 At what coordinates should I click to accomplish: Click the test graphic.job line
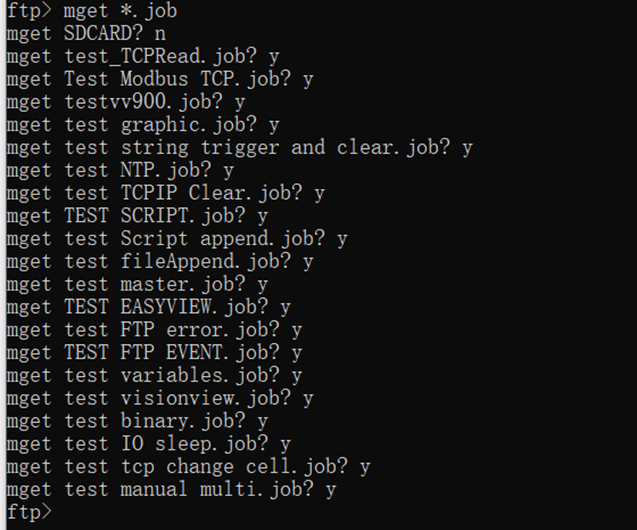[142, 125]
